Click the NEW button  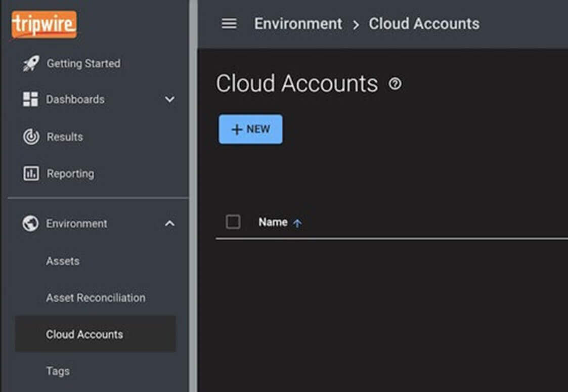click(x=250, y=129)
